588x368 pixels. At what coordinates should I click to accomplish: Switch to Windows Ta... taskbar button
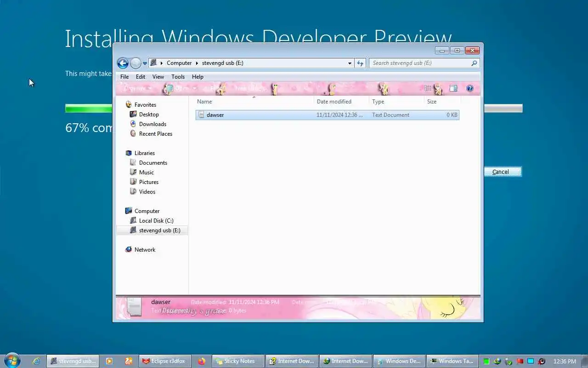(x=452, y=361)
